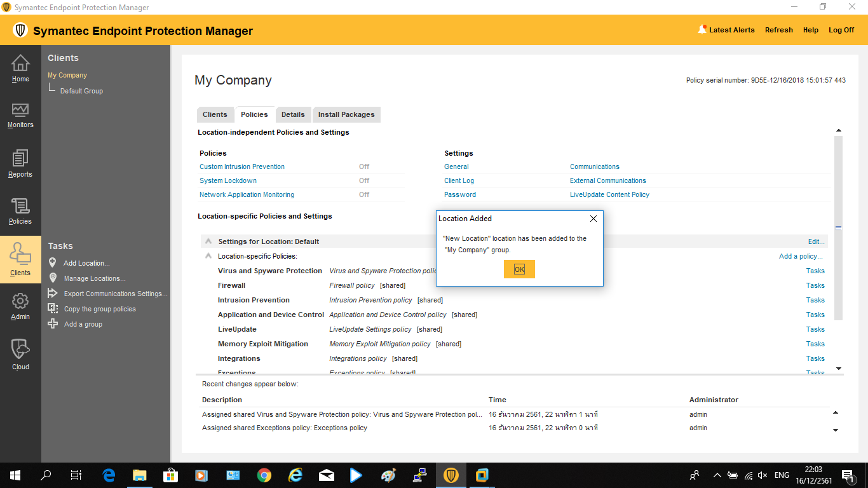Viewport: 868px width, 488px height.
Task: Click the Add a policy link
Action: (801, 256)
